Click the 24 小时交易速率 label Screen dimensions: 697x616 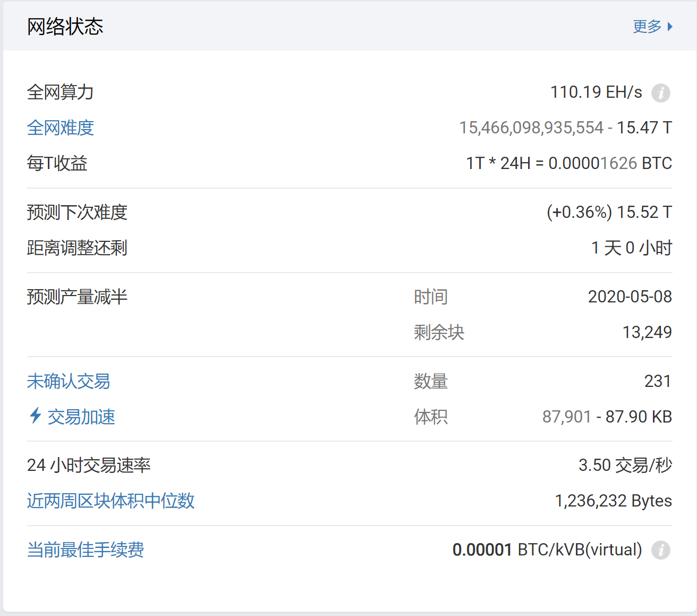point(89,465)
